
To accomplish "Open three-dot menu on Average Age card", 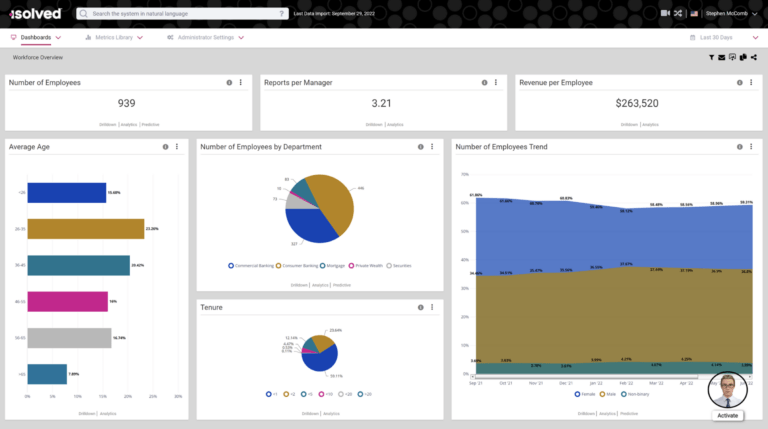I will (x=177, y=147).
